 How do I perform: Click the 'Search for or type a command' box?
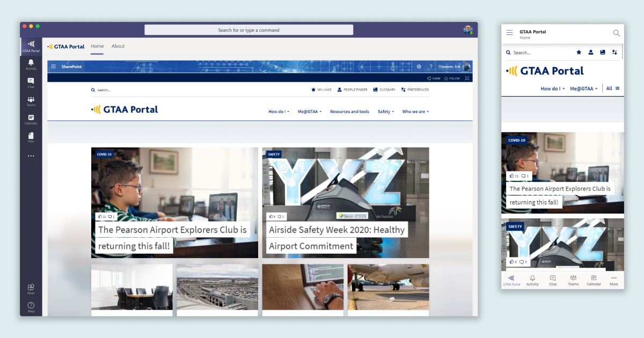pos(248,30)
